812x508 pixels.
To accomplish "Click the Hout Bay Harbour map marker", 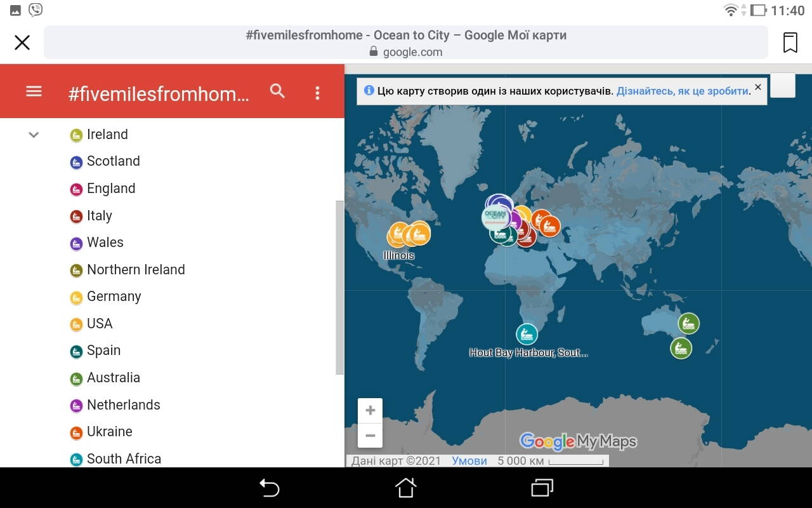I will point(527,334).
